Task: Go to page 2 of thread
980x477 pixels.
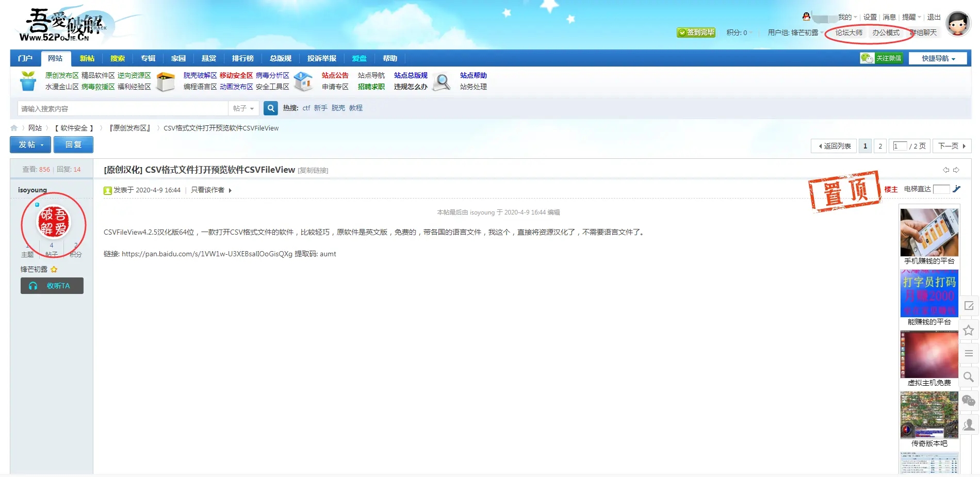Action: [880, 146]
